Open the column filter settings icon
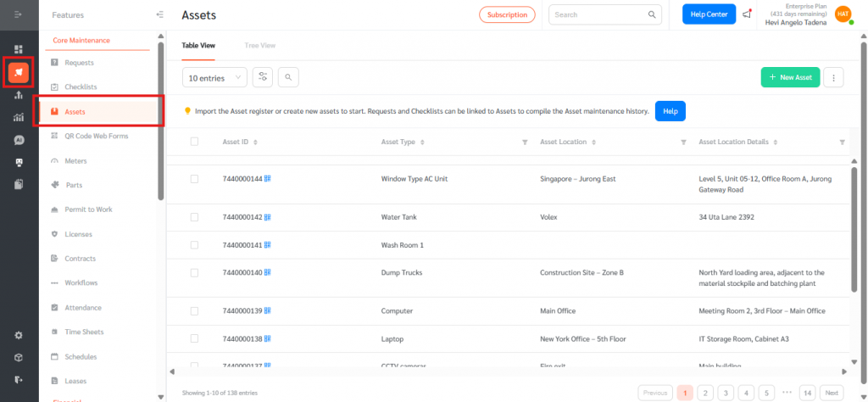Image resolution: width=868 pixels, height=402 pixels. 263,77
